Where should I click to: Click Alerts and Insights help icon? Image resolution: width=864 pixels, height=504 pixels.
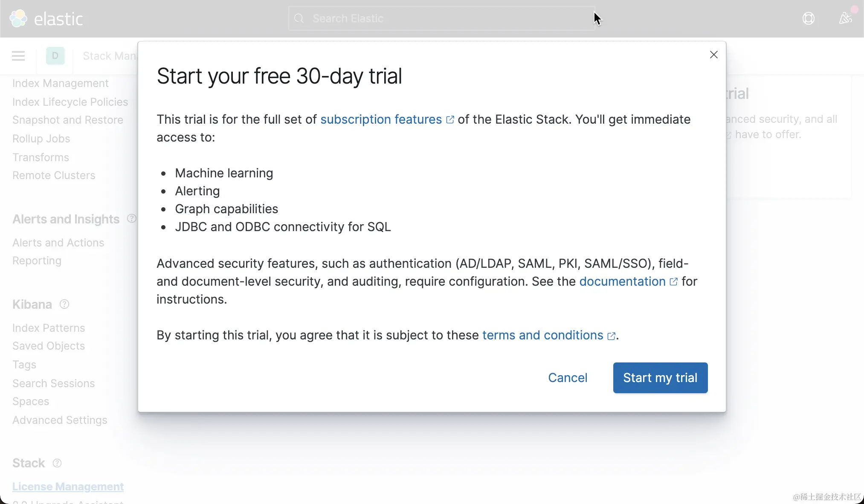(x=131, y=219)
